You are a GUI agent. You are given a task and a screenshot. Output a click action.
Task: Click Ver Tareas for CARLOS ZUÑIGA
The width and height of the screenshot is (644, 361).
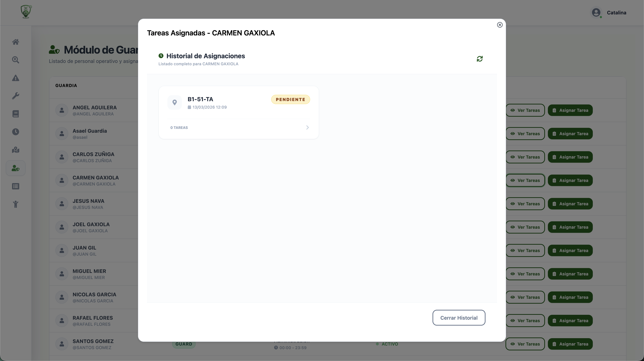click(x=525, y=157)
